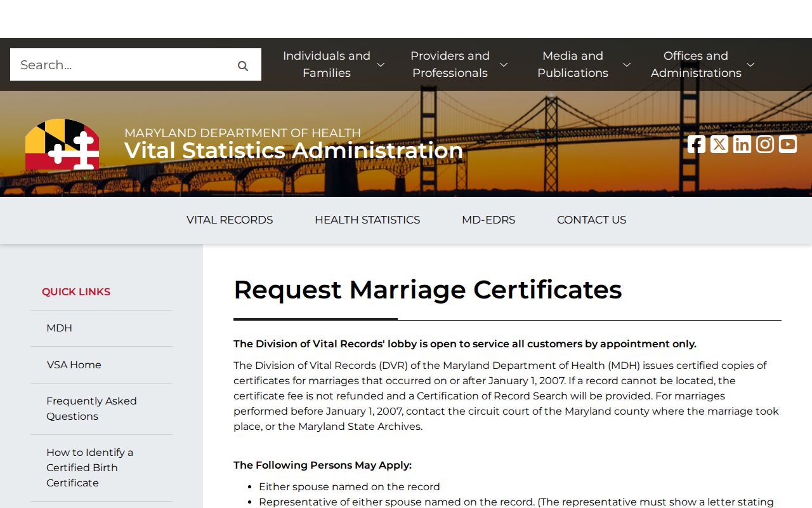Open the MD-EDRS navigation item

[x=488, y=220]
